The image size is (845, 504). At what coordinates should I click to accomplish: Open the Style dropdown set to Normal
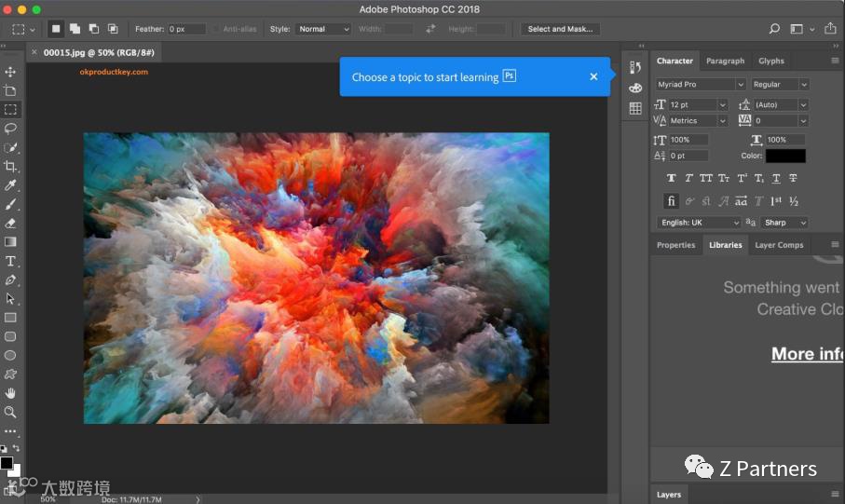click(322, 29)
